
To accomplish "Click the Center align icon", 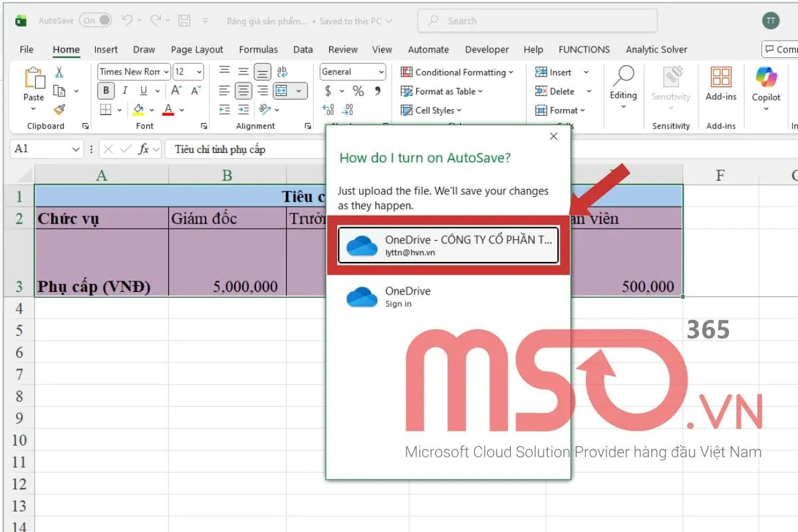I will click(244, 91).
